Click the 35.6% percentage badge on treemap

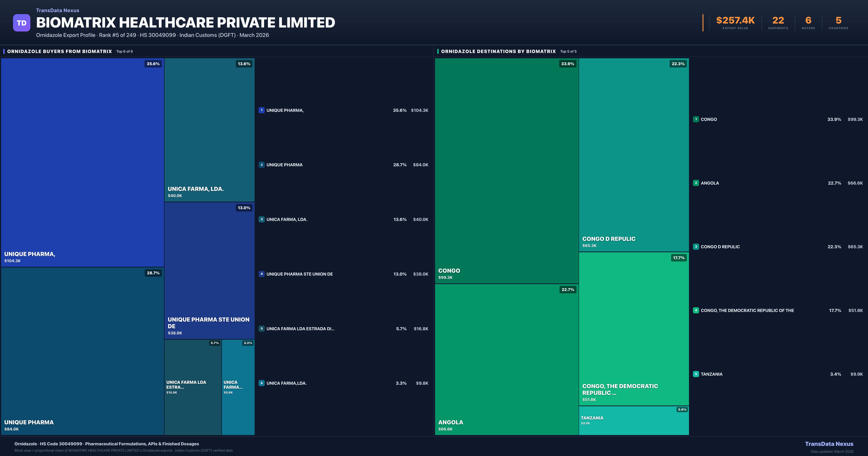pos(153,64)
